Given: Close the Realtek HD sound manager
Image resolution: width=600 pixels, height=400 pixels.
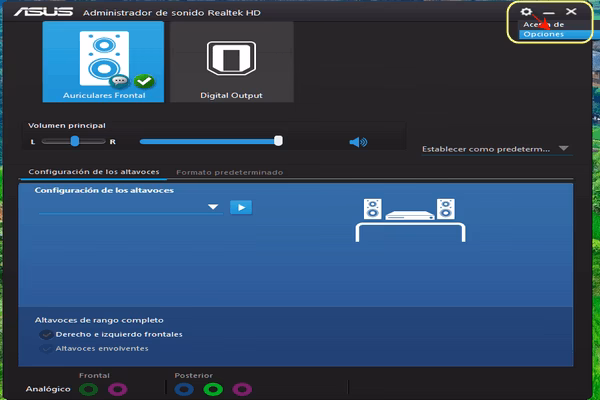Looking at the screenshot, I should click(571, 11).
